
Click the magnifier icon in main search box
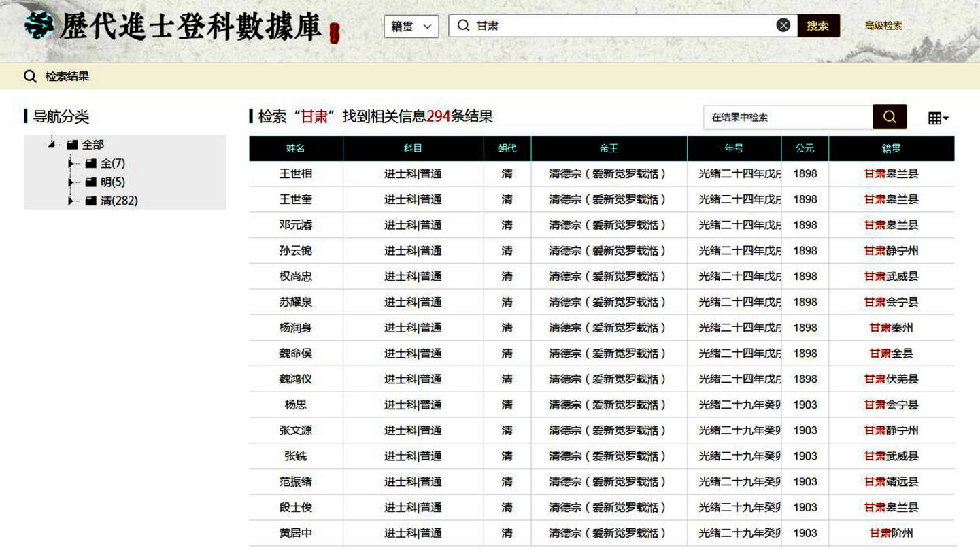pyautogui.click(x=464, y=26)
